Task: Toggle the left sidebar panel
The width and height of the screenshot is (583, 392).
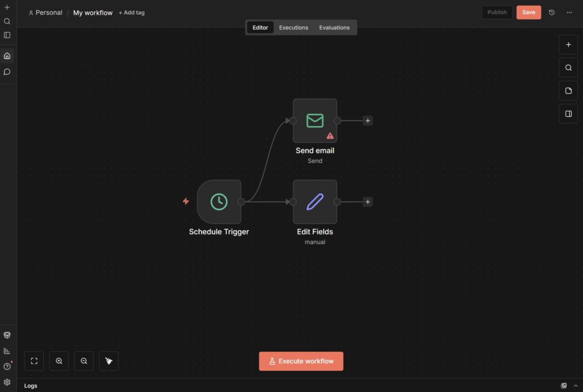Action: pos(7,35)
